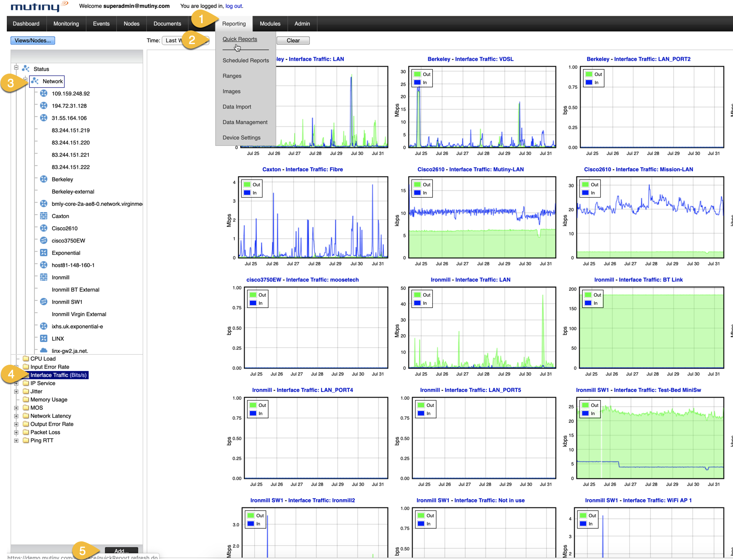Click the Clear button

tap(293, 40)
